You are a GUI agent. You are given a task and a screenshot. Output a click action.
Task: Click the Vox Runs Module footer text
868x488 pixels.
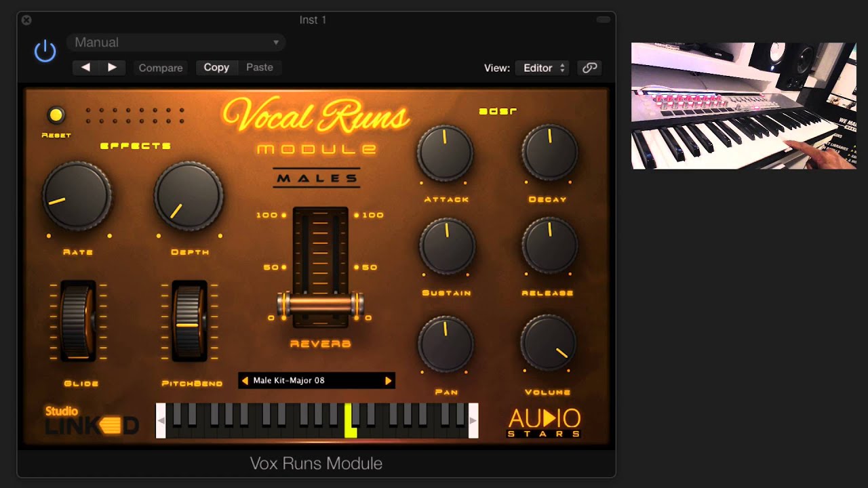click(316, 464)
